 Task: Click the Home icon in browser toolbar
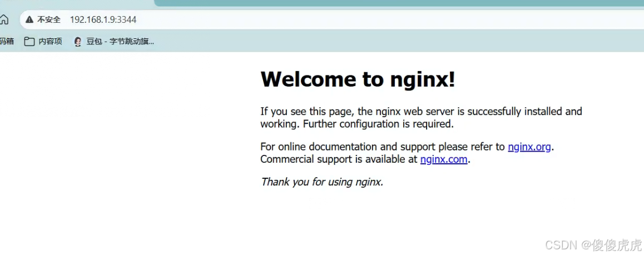pyautogui.click(x=4, y=19)
